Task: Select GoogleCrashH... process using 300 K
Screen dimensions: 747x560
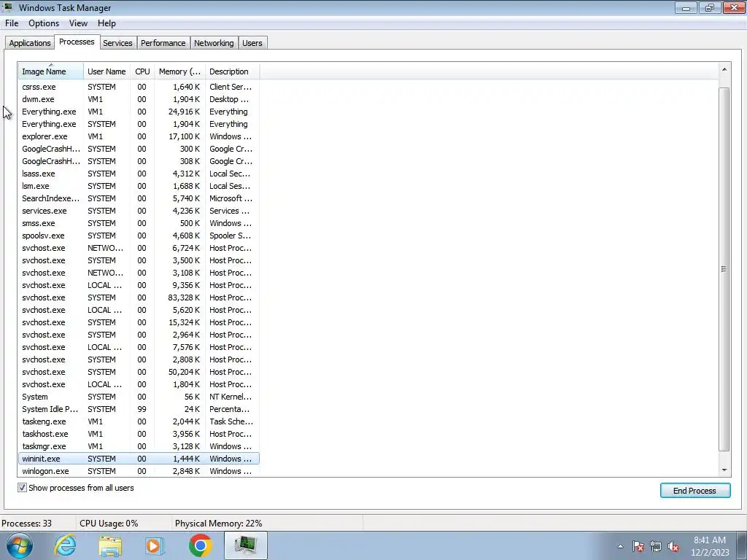Action: click(x=139, y=149)
